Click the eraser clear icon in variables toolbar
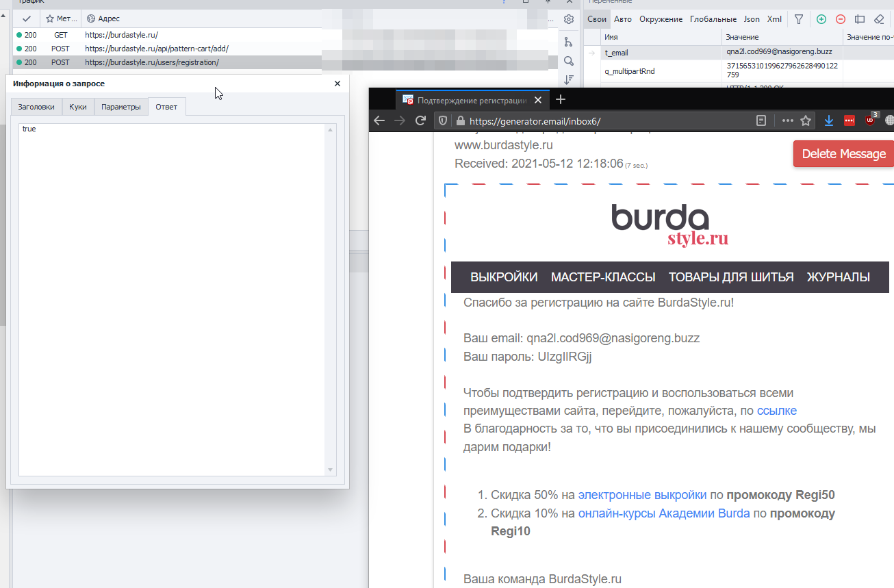 pyautogui.click(x=880, y=19)
